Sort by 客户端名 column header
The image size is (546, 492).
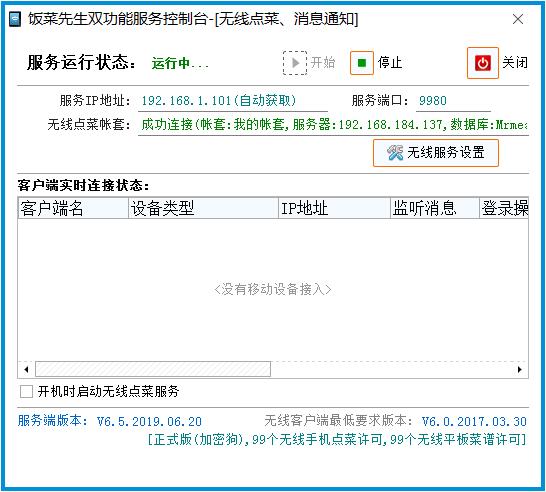coord(73,208)
